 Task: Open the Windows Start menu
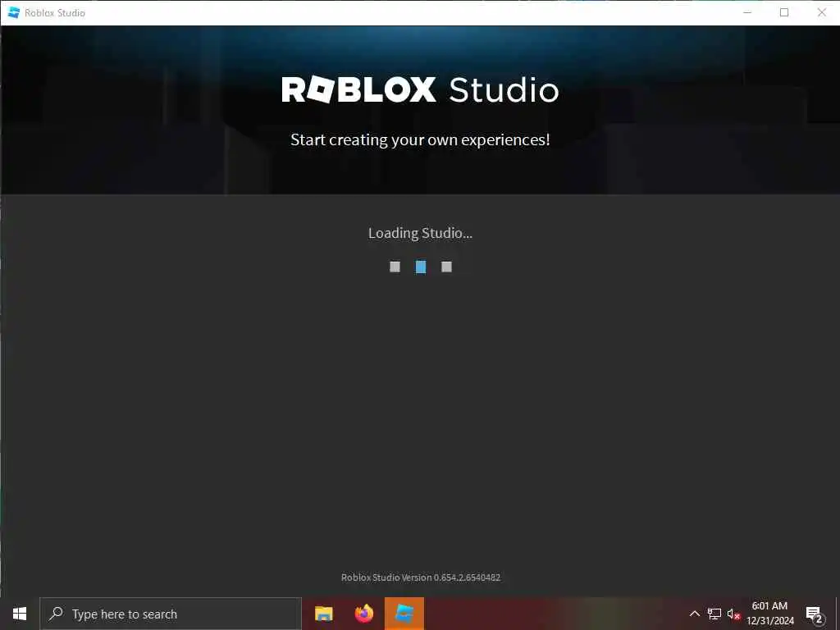[20, 614]
